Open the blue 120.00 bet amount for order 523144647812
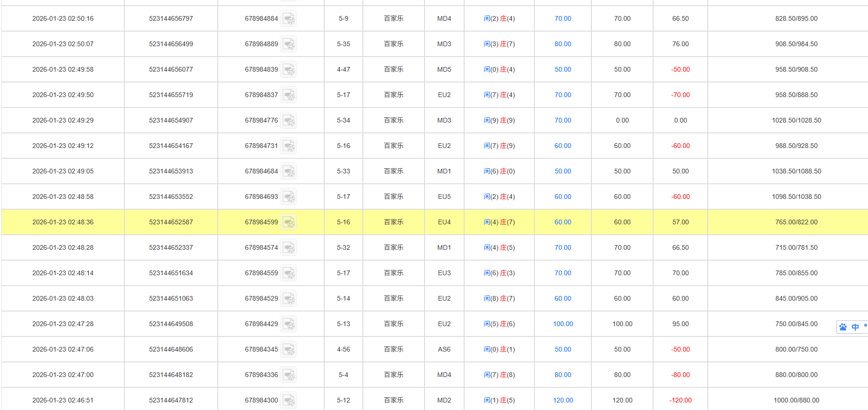868x410 pixels. (x=563, y=401)
